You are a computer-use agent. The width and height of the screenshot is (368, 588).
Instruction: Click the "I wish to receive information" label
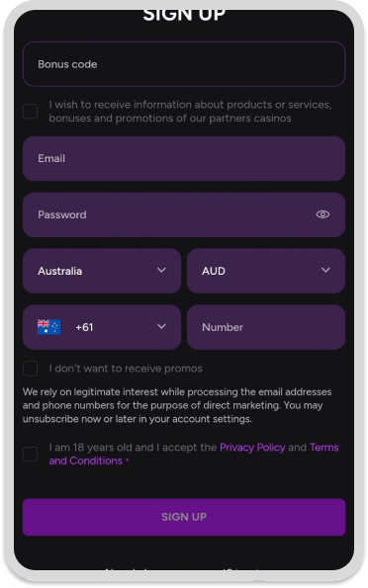click(190, 112)
